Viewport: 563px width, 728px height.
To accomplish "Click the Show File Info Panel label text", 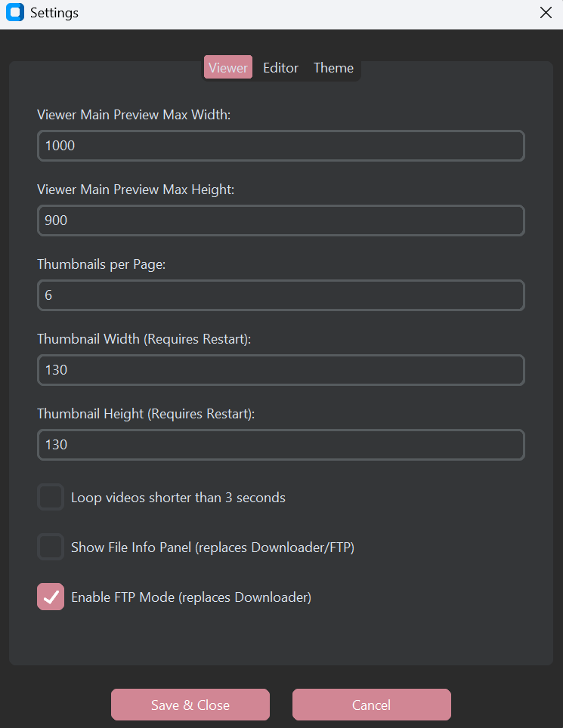I will (x=213, y=548).
